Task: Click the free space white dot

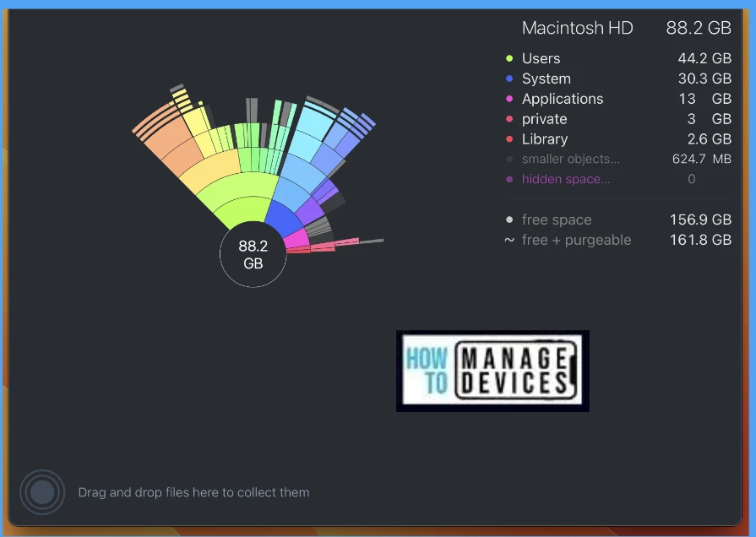Action: tap(509, 220)
